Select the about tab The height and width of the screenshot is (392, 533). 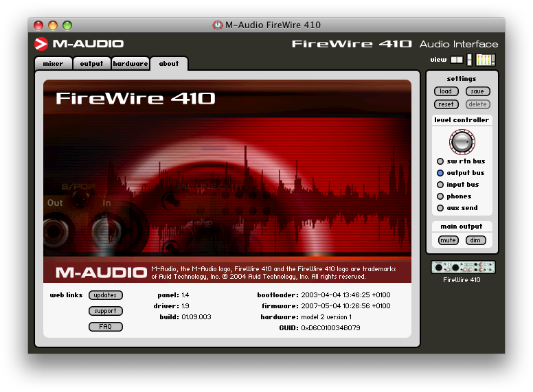click(x=169, y=64)
